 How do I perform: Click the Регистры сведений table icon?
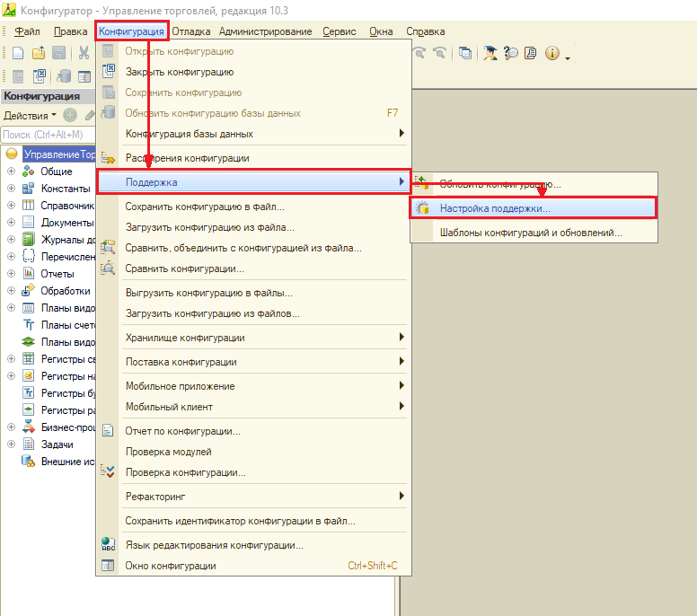coord(28,358)
